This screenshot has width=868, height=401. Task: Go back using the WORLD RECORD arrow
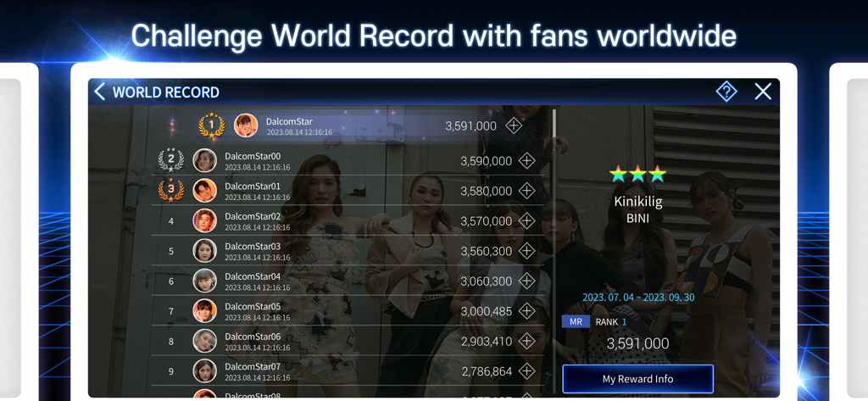[x=100, y=92]
